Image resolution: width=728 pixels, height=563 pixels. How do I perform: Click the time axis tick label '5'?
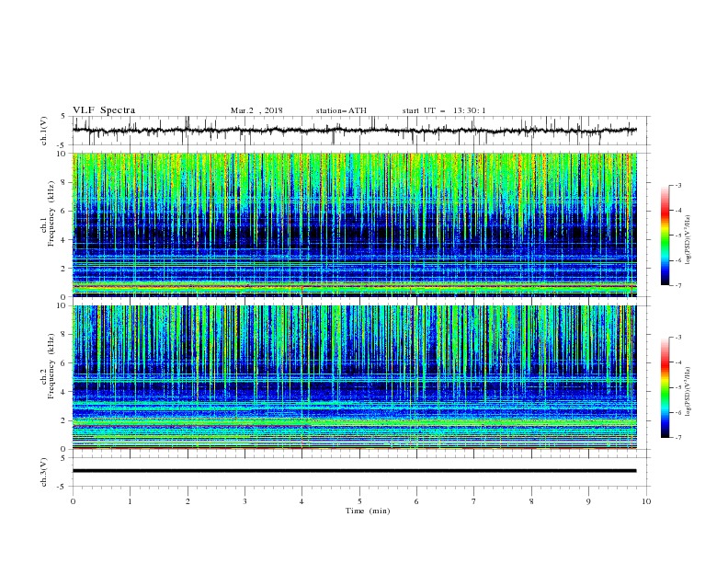coord(359,501)
